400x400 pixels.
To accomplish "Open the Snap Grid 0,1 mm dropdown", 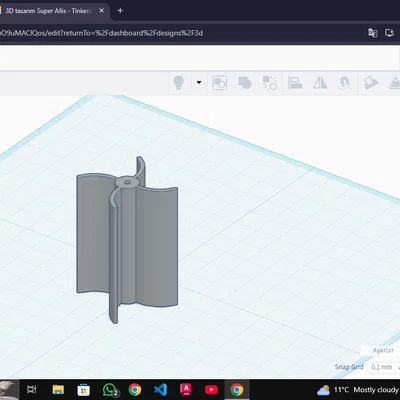I will pyautogui.click(x=383, y=367).
